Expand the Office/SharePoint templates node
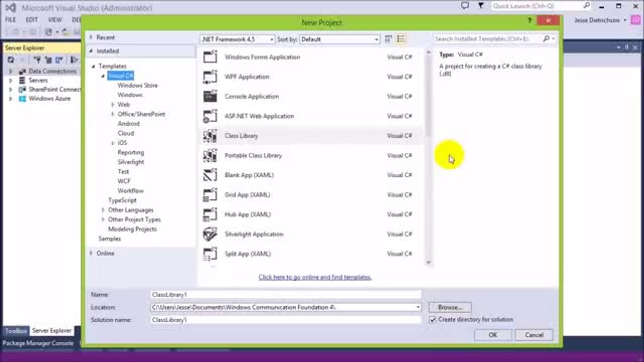Screen dimensions: 644x362 pos(113,114)
